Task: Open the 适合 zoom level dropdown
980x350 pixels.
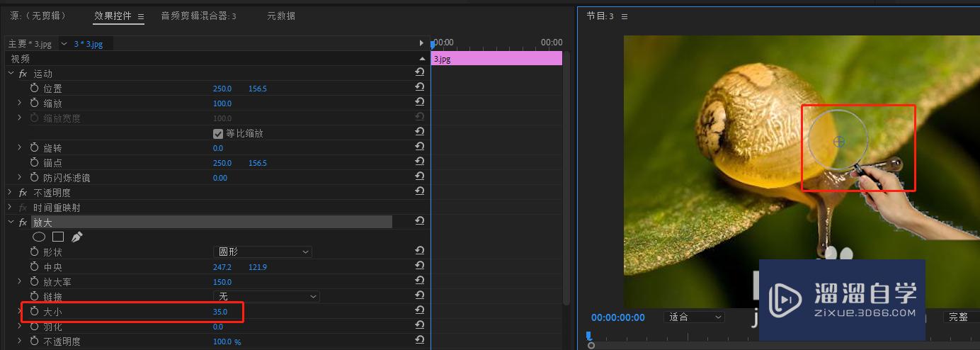Action: (695, 317)
